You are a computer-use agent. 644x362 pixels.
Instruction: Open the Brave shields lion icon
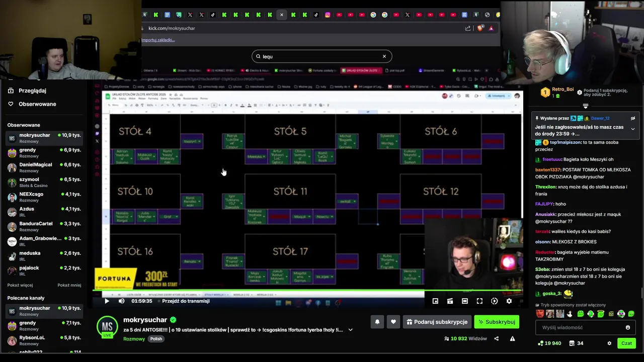coord(480,28)
